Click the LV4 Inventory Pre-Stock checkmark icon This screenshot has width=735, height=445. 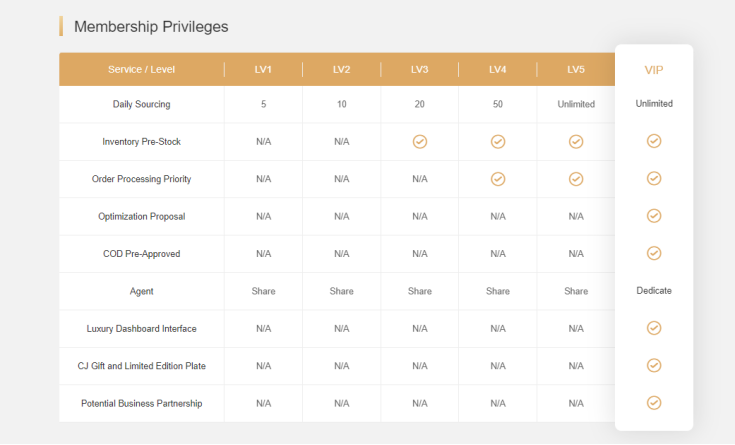(x=498, y=142)
